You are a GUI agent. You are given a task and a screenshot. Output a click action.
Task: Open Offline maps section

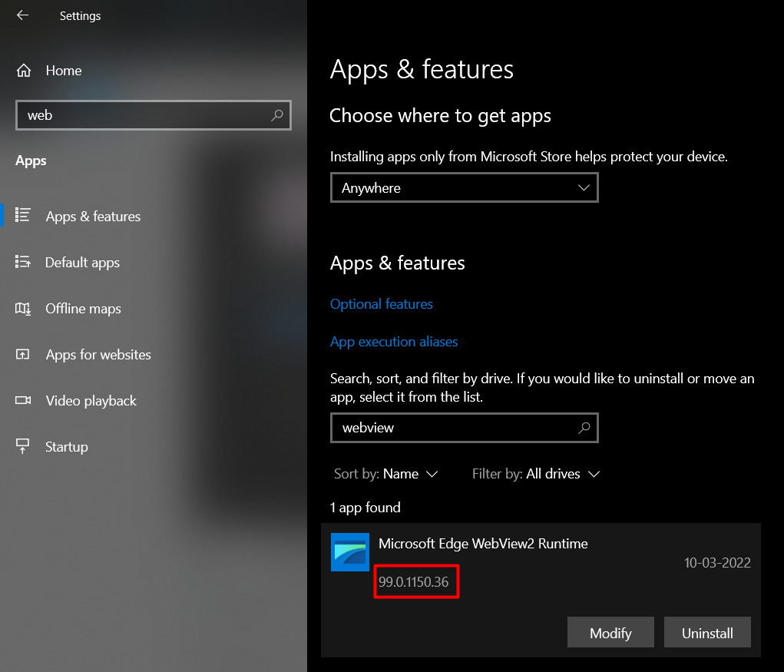coord(83,309)
